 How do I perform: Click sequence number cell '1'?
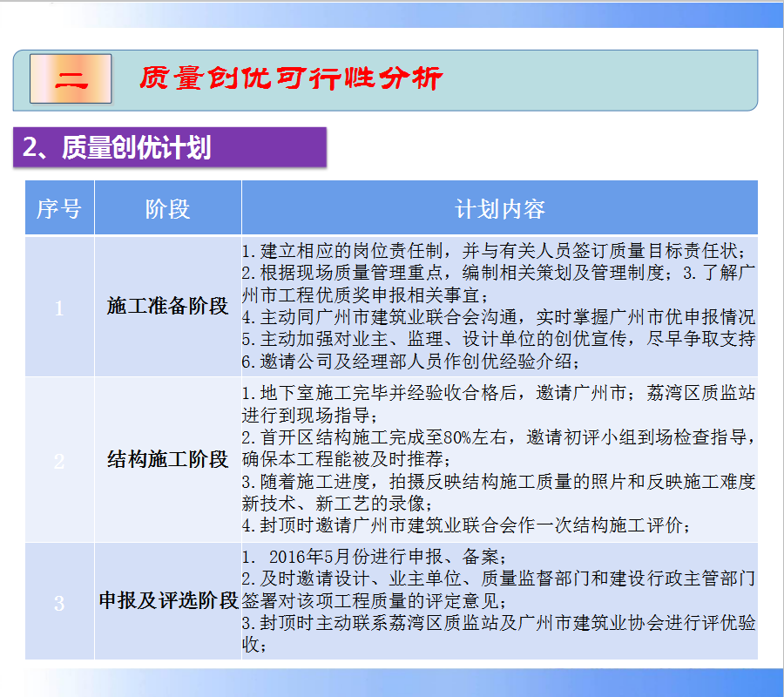(x=59, y=307)
